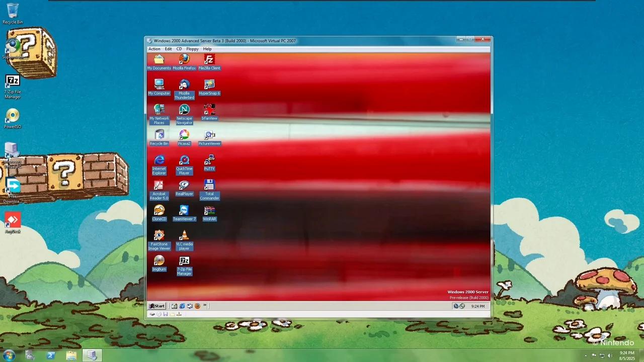The width and height of the screenshot is (644, 362).
Task: Open the Floppy menu
Action: point(192,49)
